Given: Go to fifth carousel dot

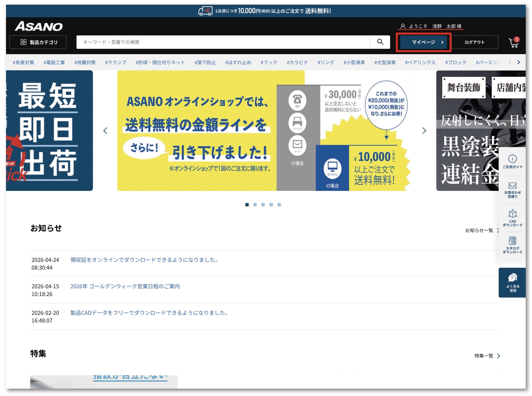Looking at the screenshot, I should pos(279,205).
